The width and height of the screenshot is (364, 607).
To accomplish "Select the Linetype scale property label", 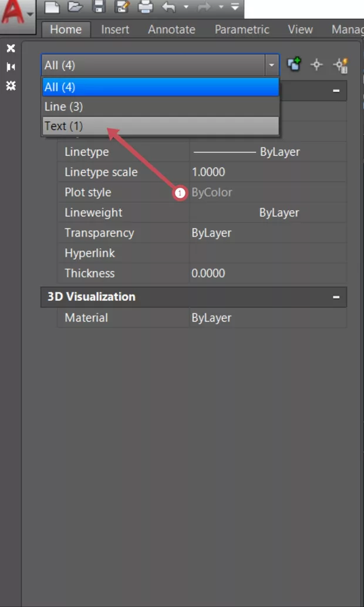I will [101, 172].
